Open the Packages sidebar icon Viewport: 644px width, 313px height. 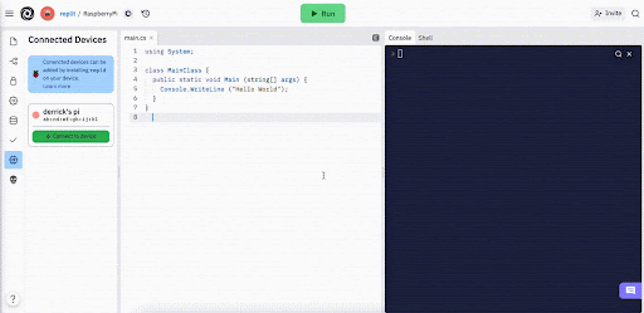tap(13, 81)
